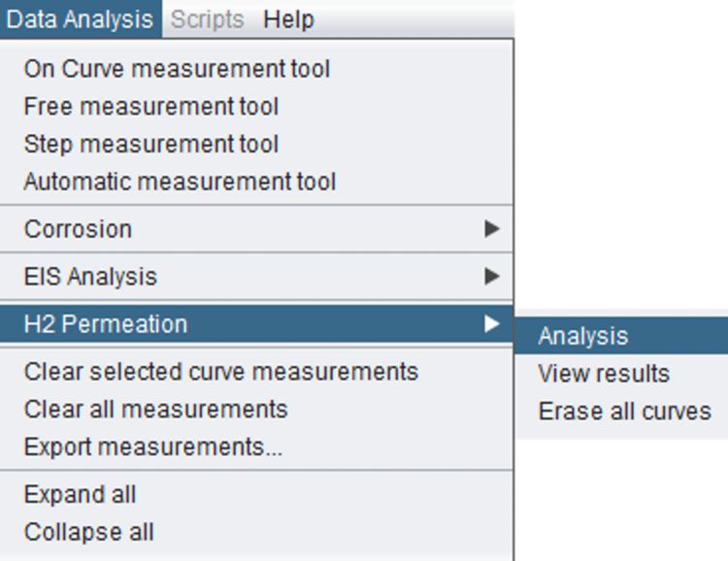Screen dimensions: 728x561
Task: Click the EIS Analysis arrow
Action: pos(492,277)
